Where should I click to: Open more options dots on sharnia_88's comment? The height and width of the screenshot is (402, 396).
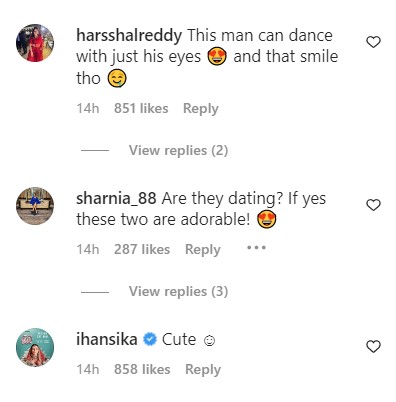(256, 248)
